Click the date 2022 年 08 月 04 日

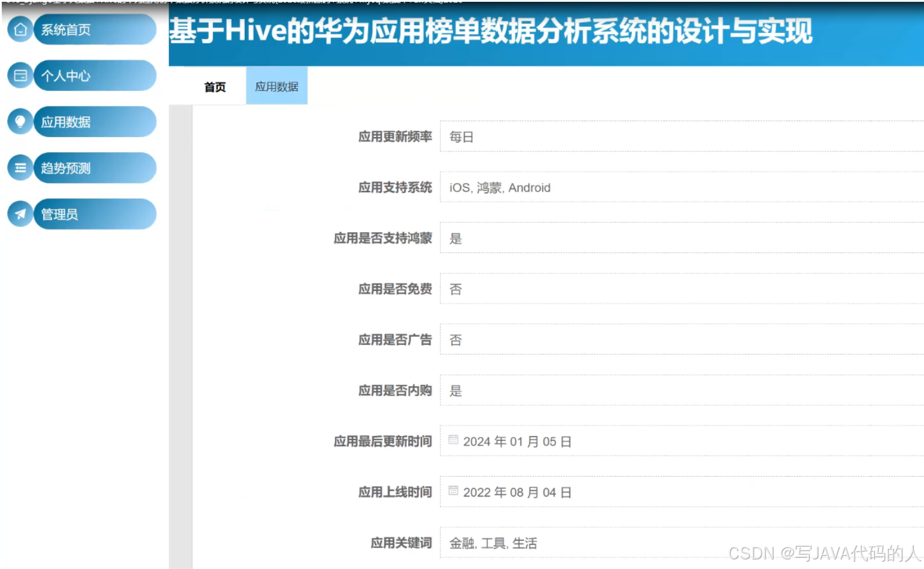pos(517,492)
